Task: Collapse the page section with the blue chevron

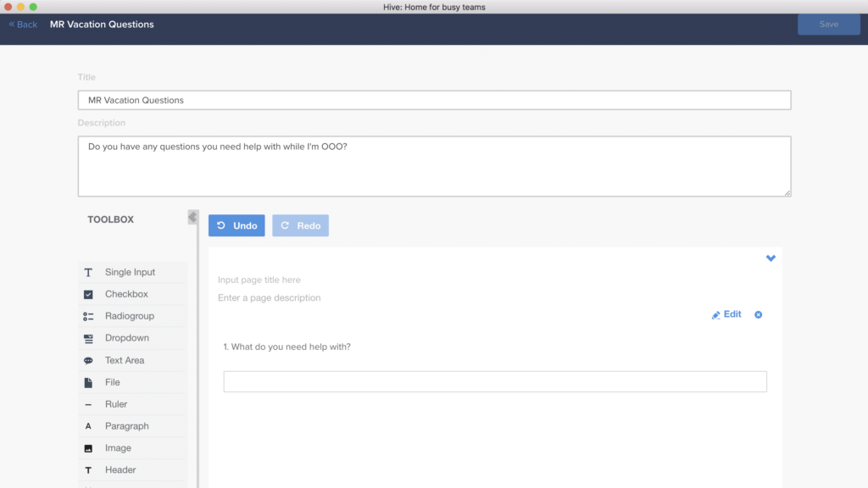Action: [771, 258]
